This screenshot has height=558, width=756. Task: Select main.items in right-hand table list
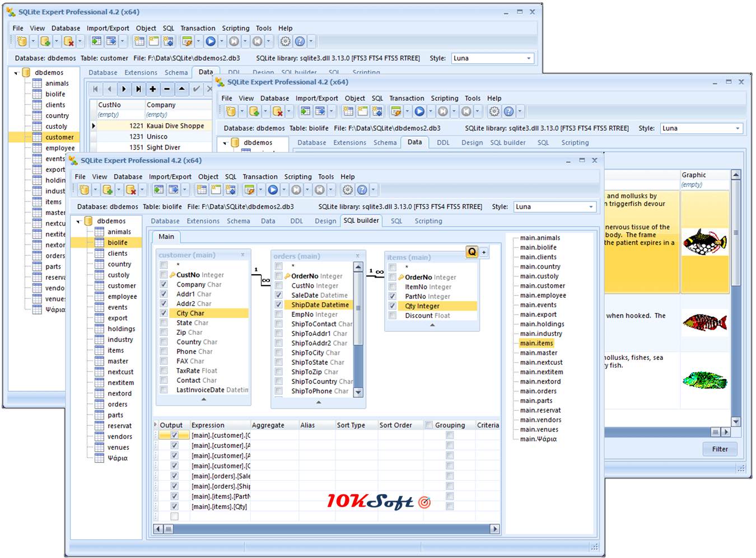coord(536,343)
